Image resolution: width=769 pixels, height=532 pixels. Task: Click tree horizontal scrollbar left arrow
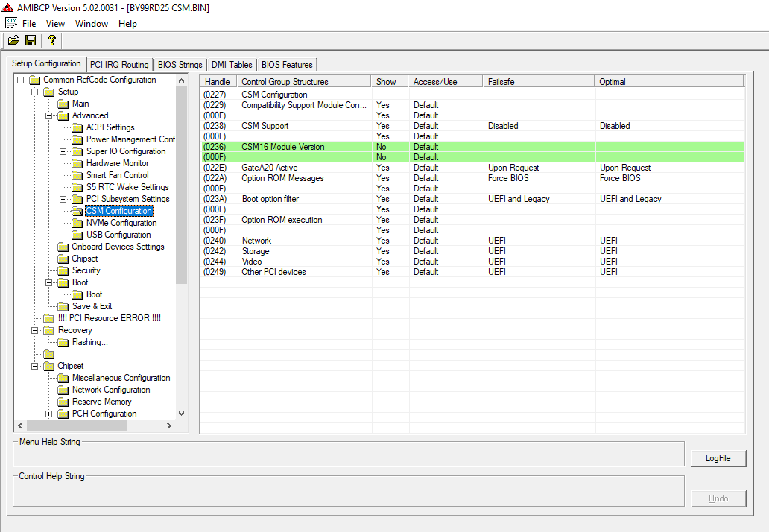[20, 425]
